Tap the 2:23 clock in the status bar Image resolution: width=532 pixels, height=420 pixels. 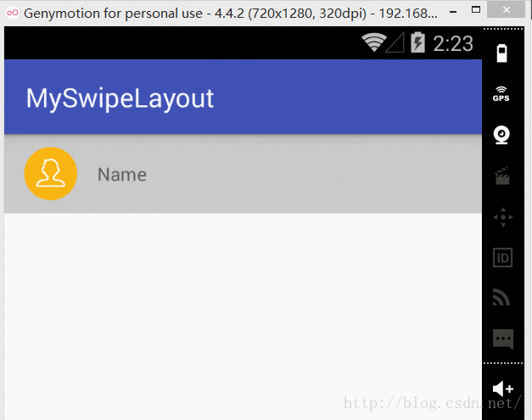pos(453,42)
